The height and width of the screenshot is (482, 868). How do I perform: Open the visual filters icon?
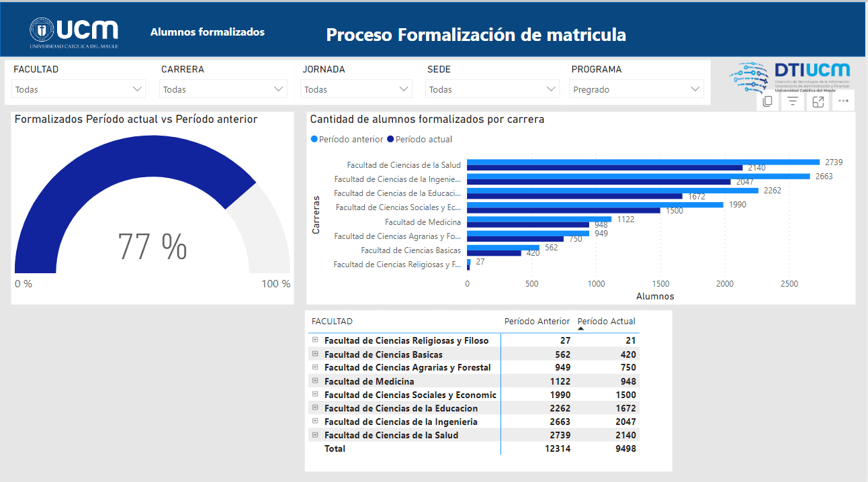coord(793,101)
